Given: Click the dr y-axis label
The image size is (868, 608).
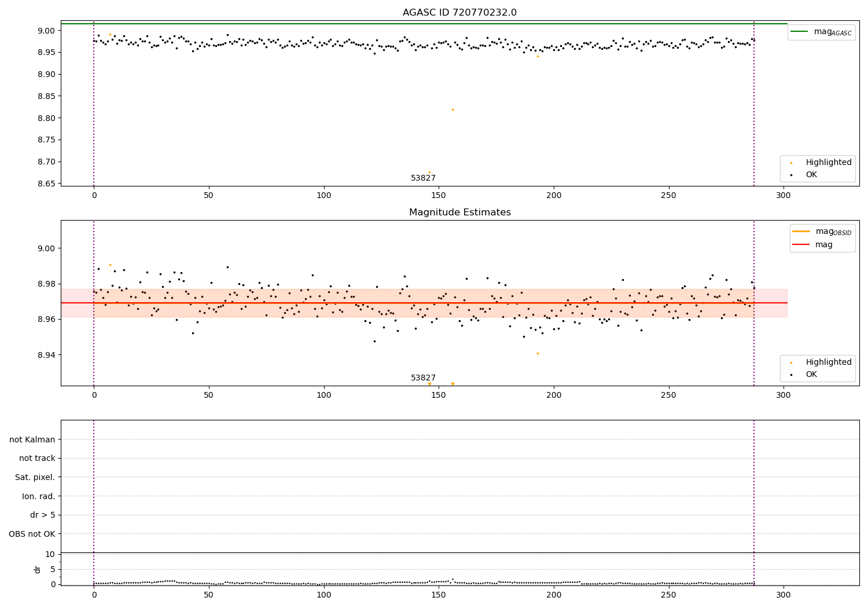Looking at the screenshot, I should (38, 569).
